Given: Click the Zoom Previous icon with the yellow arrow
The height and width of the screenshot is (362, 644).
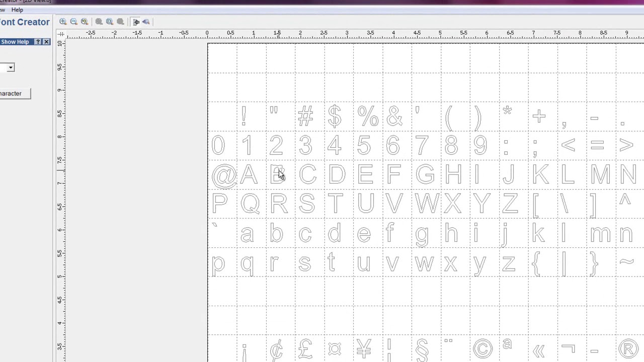Looking at the screenshot, I should pos(85,22).
